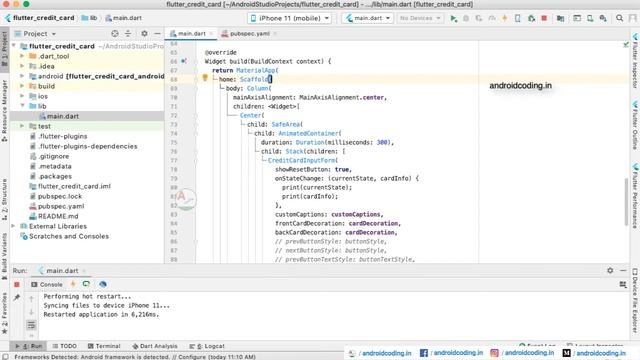Open the SDK Manager icon
This screenshot has width=640, height=360.
(x=603, y=18)
